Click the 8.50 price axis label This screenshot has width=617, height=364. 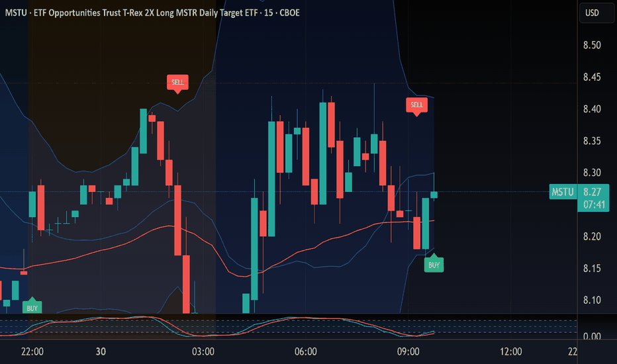(592, 45)
